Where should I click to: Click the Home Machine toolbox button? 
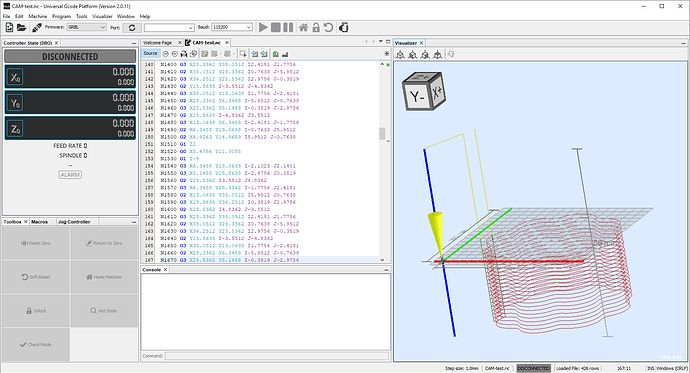[x=104, y=277]
